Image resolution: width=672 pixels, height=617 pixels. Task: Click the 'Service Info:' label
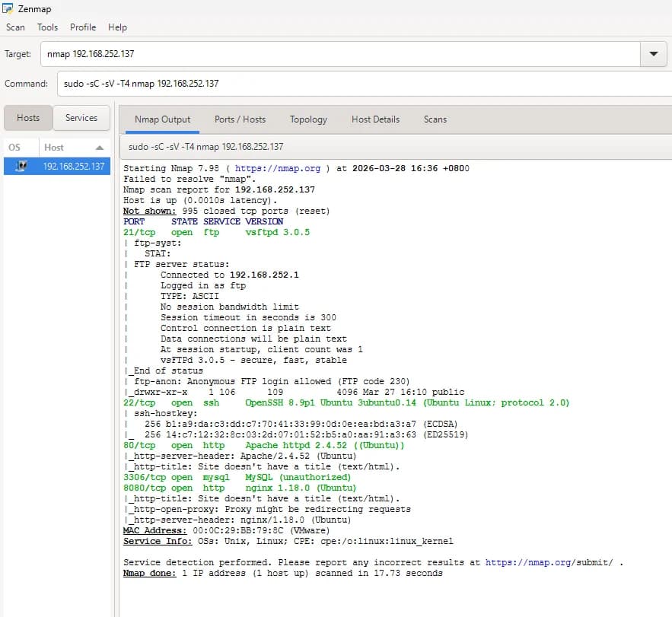tap(158, 541)
